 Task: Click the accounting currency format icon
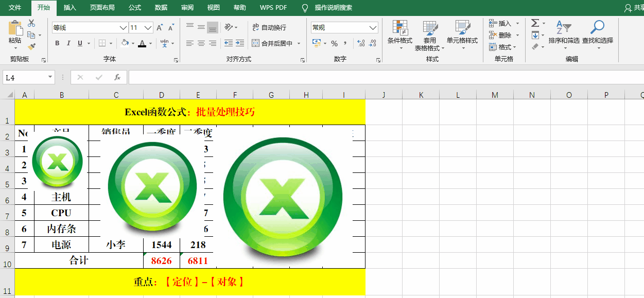click(317, 43)
